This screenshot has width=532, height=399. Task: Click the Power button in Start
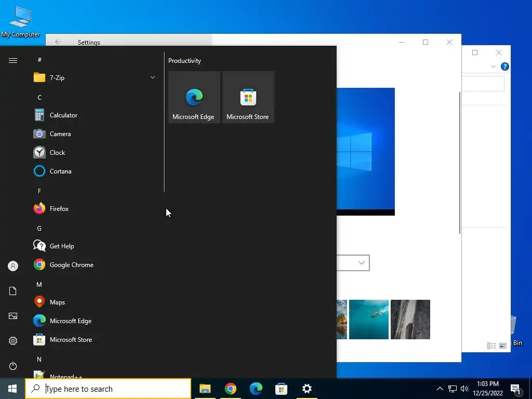13,366
